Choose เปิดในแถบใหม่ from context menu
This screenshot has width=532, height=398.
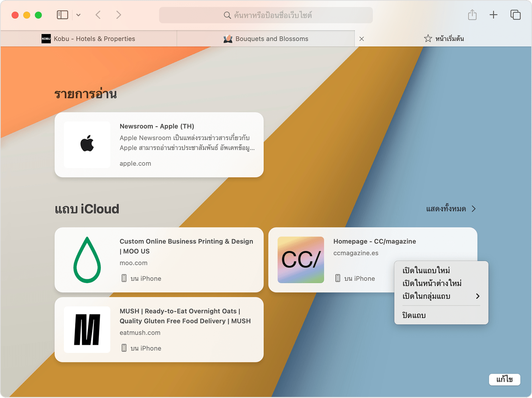[441, 271]
